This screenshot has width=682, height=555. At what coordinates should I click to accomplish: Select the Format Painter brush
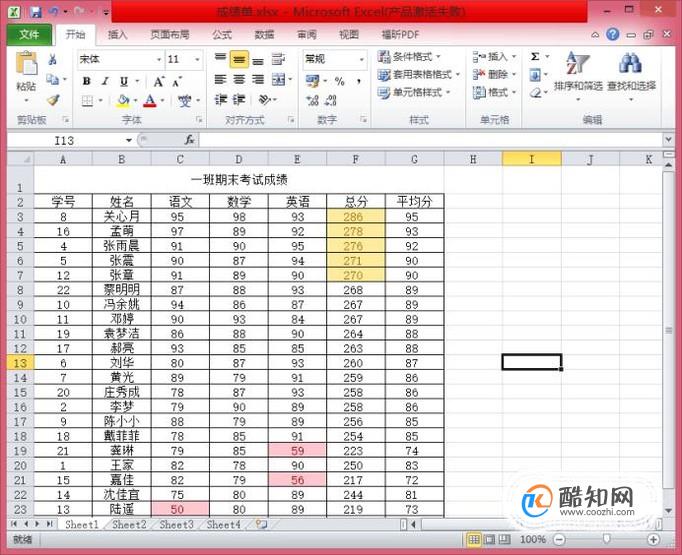pyautogui.click(x=53, y=100)
